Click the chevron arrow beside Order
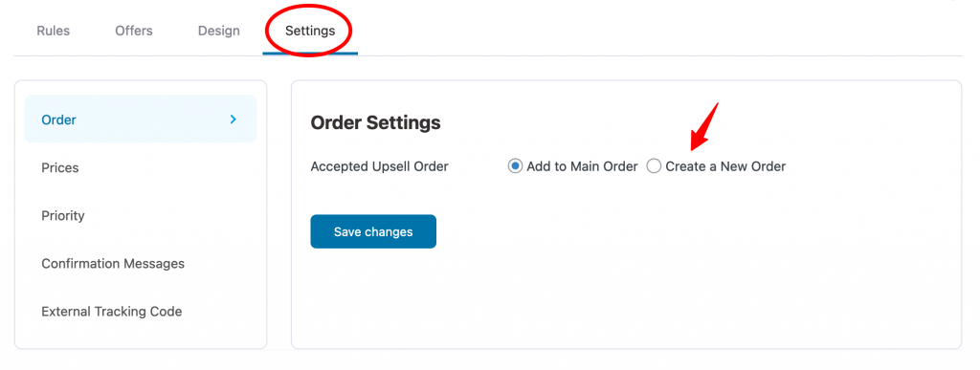This screenshot has height=370, width=980. point(234,120)
